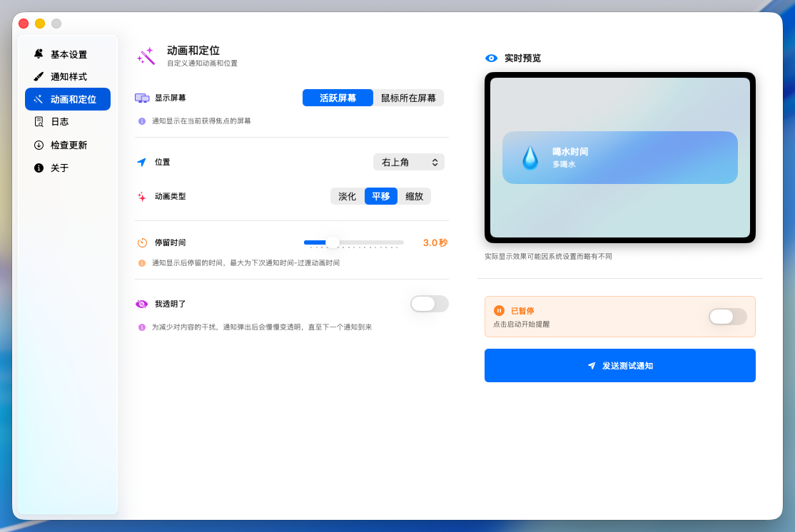The image size is (795, 532).
Task: Open the 关于 info icon
Action: pyautogui.click(x=40, y=168)
